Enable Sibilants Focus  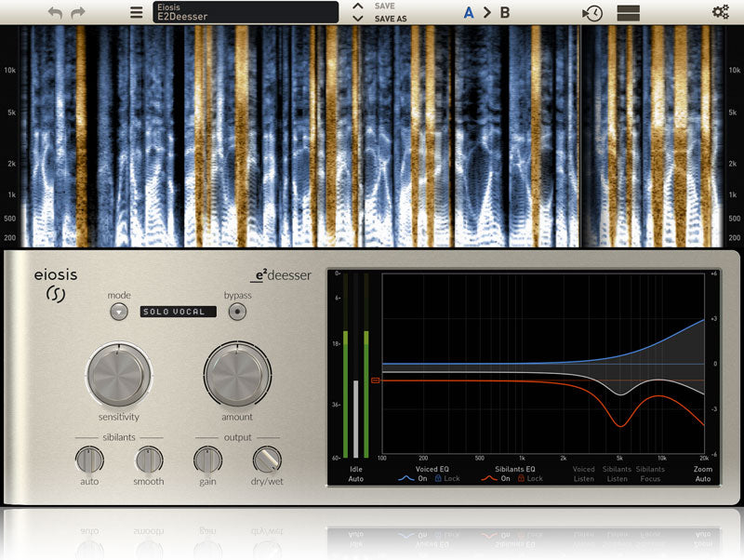click(x=650, y=473)
